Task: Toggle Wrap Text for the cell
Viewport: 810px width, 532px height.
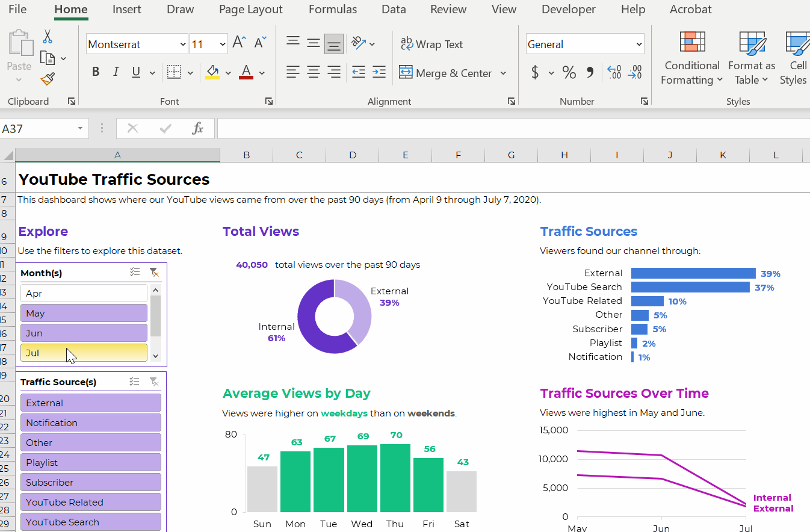Action: [432, 44]
